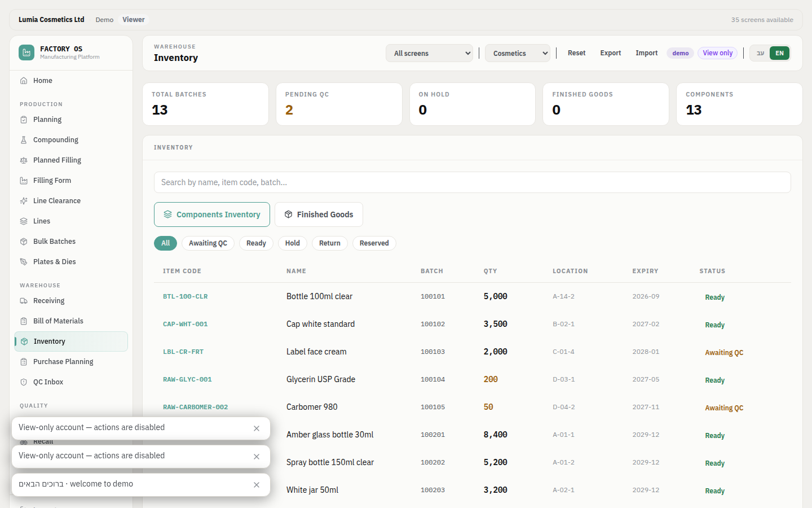This screenshot has width=812, height=508.
Task: Switch language to EN
Action: click(779, 53)
